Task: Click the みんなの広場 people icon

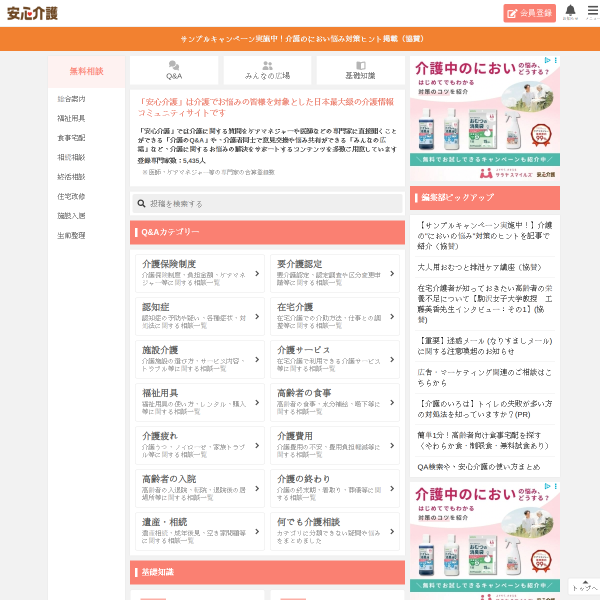Action: tap(267, 65)
